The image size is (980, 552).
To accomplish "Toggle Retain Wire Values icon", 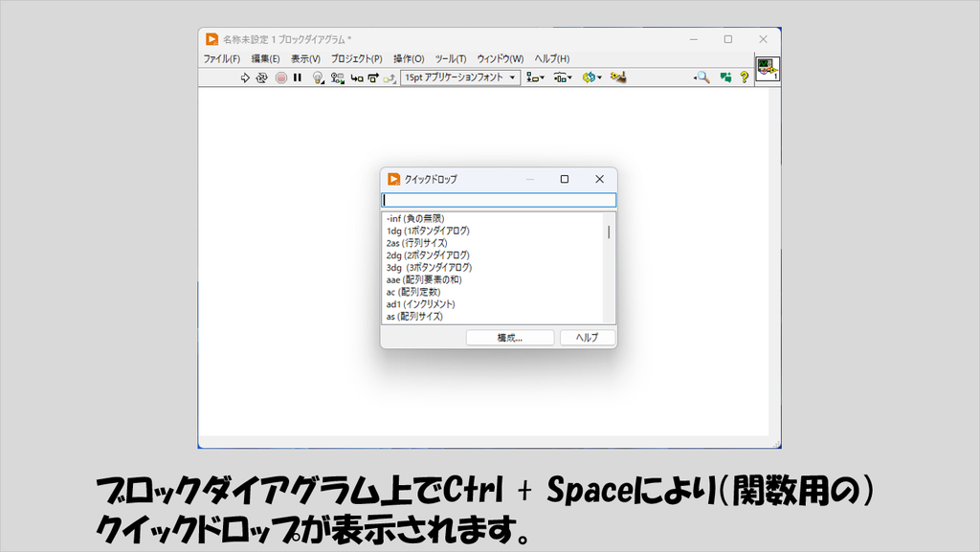I will tap(337, 77).
